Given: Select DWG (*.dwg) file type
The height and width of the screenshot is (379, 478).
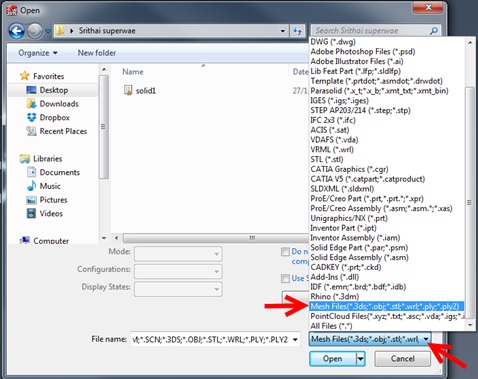Looking at the screenshot, I should 333,42.
